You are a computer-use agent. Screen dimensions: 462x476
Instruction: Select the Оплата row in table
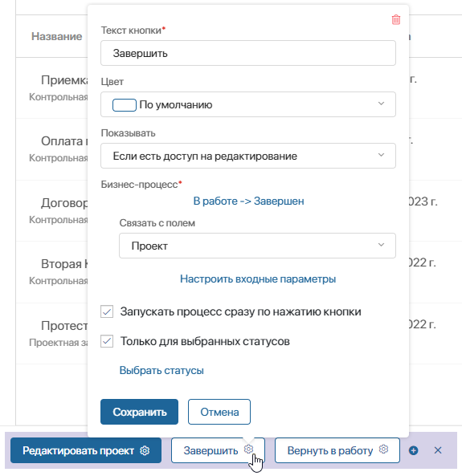pyautogui.click(x=51, y=148)
